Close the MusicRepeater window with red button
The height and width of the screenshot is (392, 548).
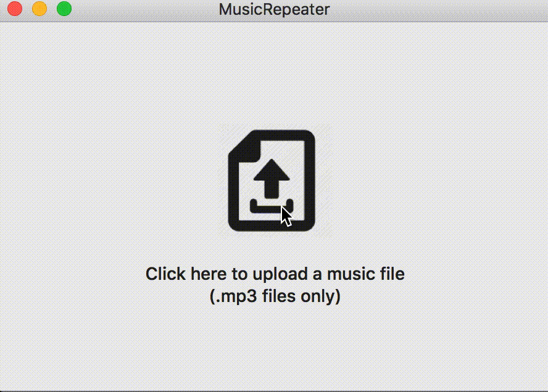coord(15,9)
